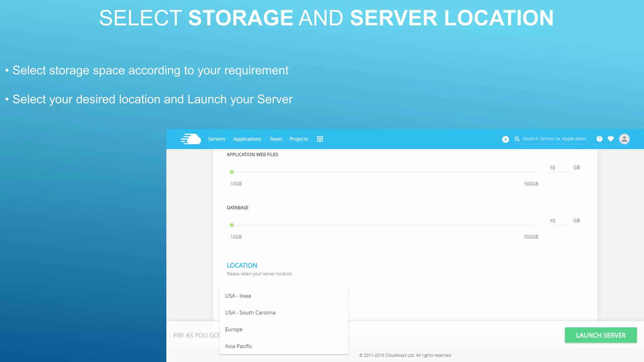Click the Launch Server button
Image resolution: width=644 pixels, height=362 pixels.
coord(601,335)
